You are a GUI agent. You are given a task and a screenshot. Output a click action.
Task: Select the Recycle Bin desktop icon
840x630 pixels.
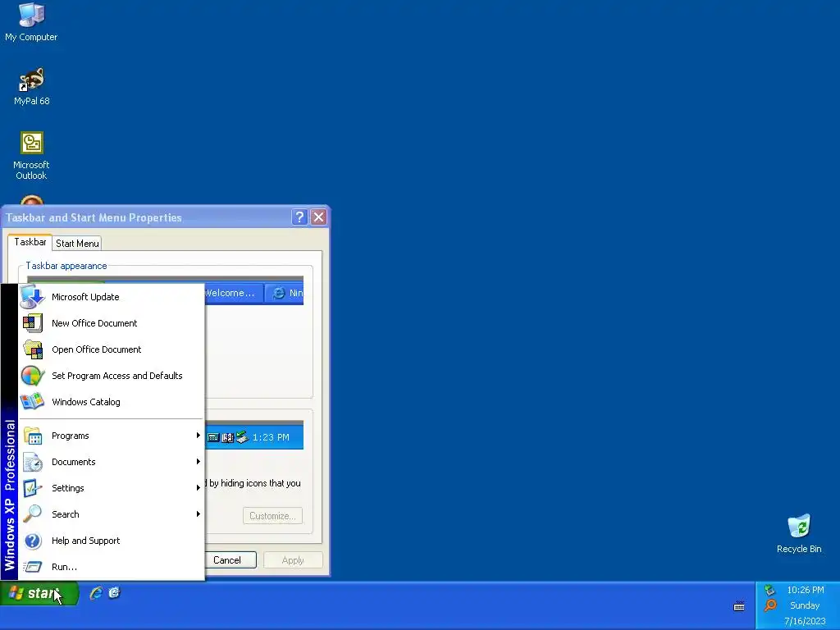pos(799,533)
